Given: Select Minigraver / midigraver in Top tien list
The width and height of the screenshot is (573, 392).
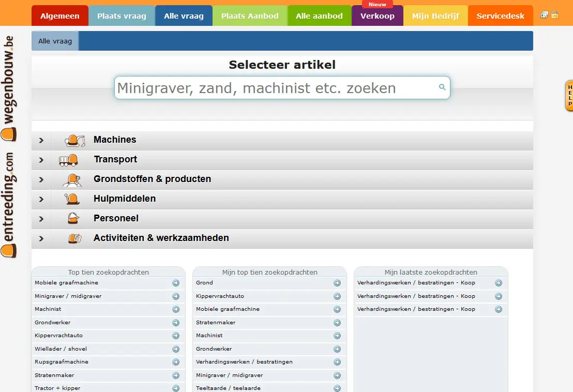Looking at the screenshot, I should [x=68, y=296].
